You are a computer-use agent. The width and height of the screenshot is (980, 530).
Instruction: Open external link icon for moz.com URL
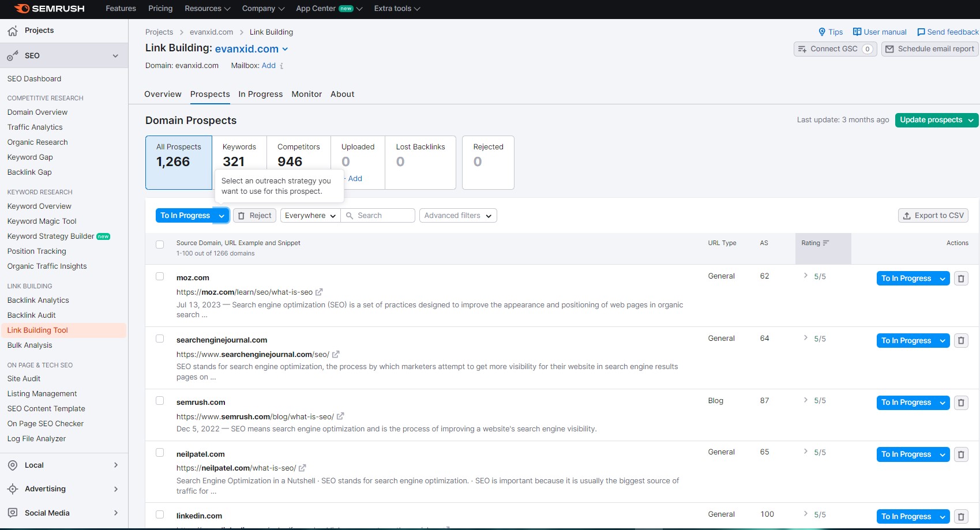click(319, 292)
